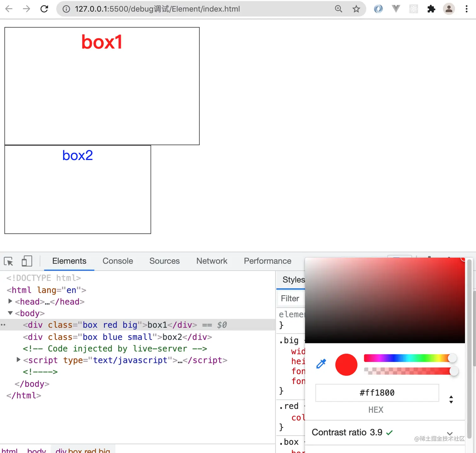
Task: Click the blue box2 text on page
Action: point(77,155)
